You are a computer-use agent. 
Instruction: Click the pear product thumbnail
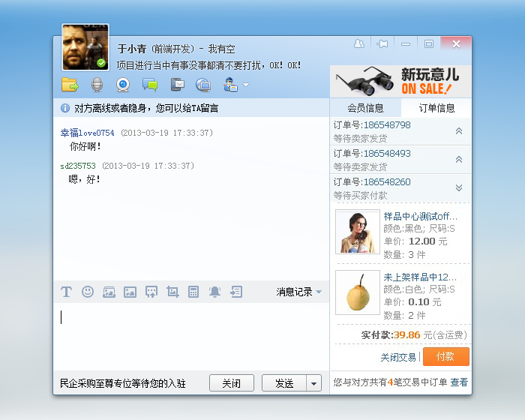coord(357,292)
